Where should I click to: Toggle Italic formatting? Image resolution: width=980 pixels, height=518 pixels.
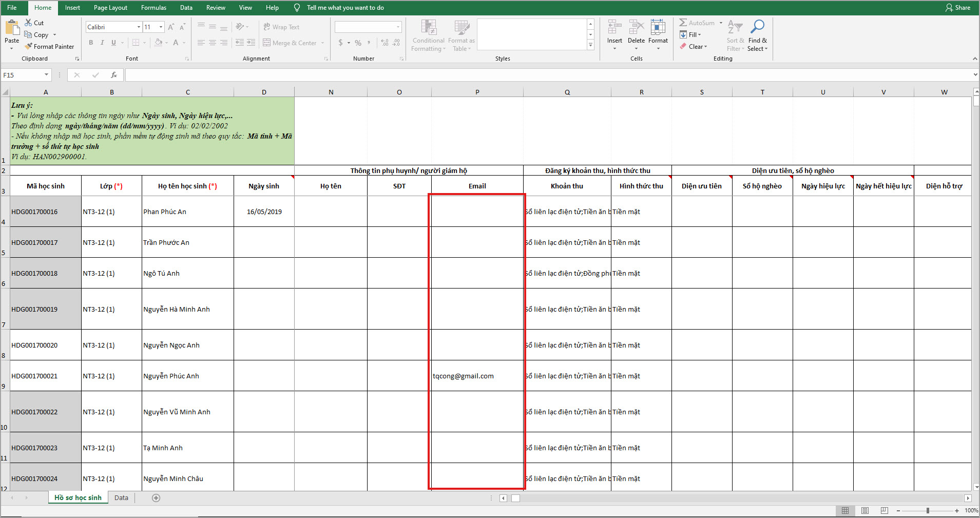click(x=102, y=43)
